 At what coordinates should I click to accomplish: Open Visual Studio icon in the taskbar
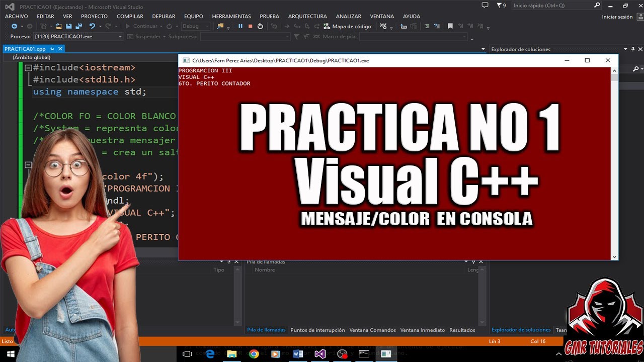coord(320,354)
